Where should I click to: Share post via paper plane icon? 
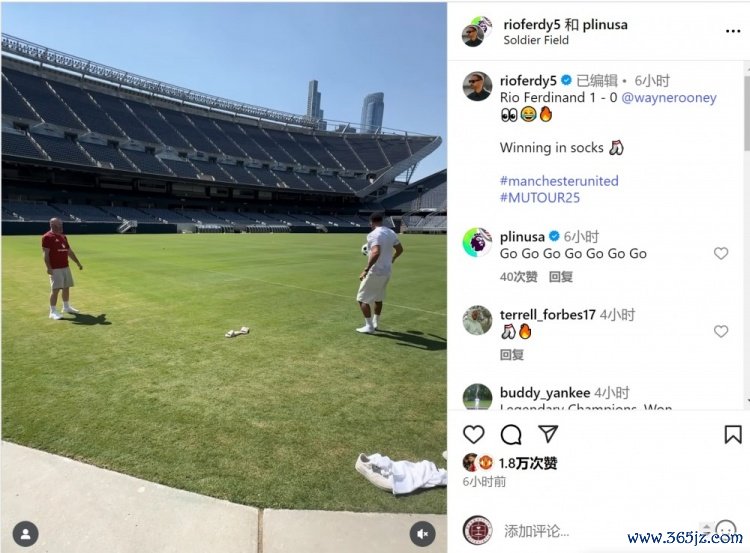click(x=548, y=433)
